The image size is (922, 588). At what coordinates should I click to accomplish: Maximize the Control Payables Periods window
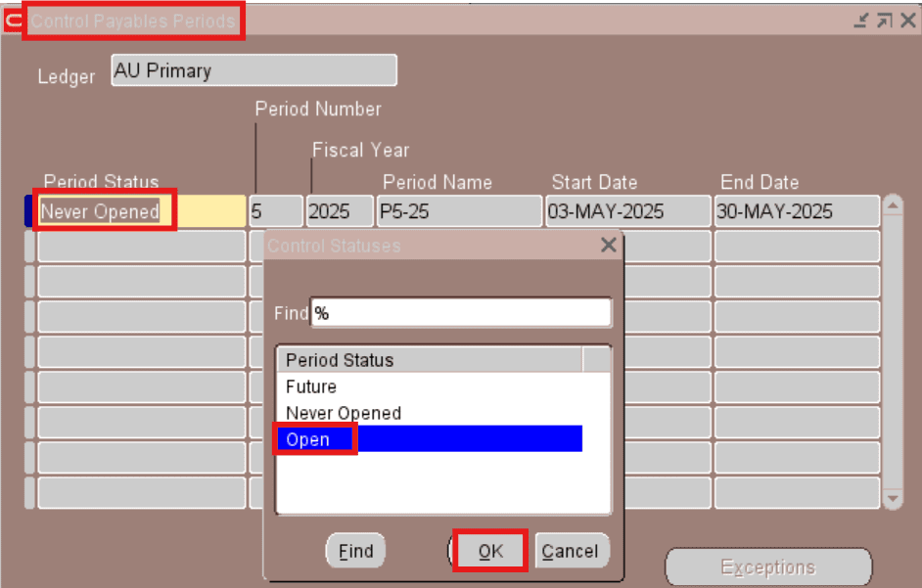pyautogui.click(x=884, y=21)
